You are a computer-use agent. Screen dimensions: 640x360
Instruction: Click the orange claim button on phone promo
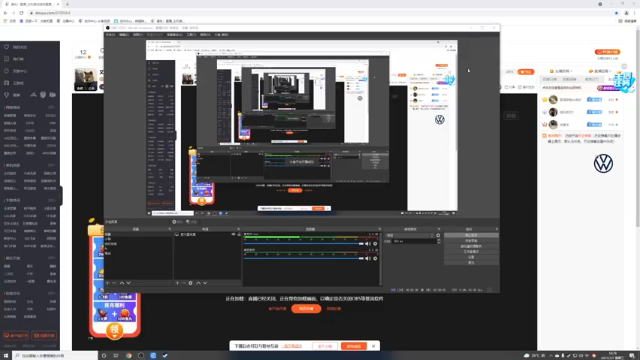tap(115, 330)
